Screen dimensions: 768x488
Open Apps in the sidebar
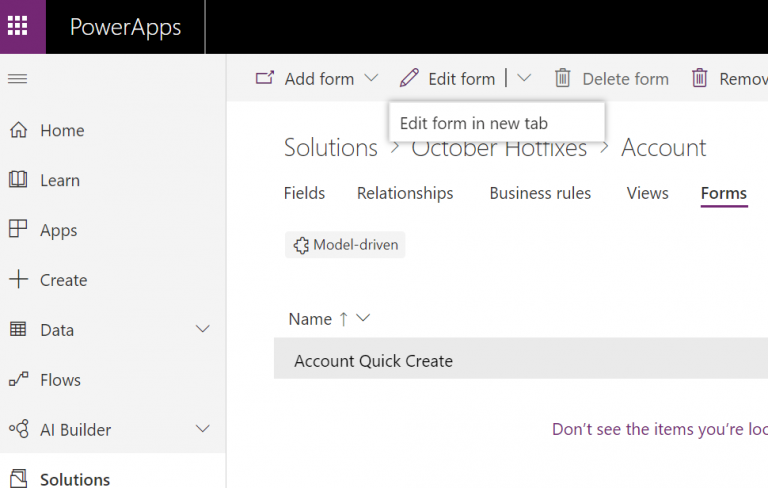[x=59, y=230]
